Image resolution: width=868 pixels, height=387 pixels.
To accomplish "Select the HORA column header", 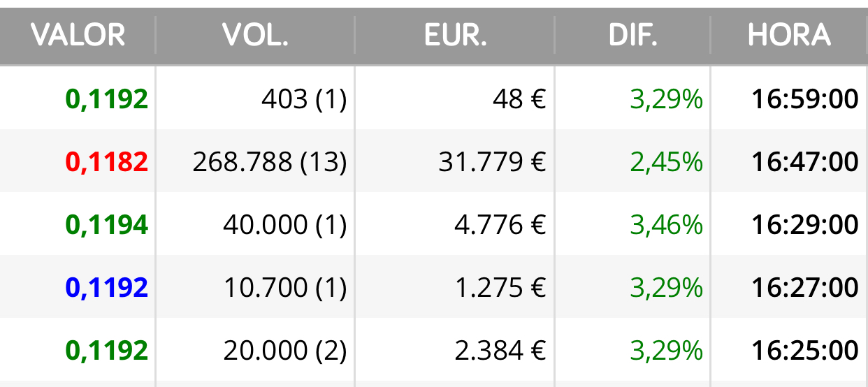I will [x=789, y=34].
